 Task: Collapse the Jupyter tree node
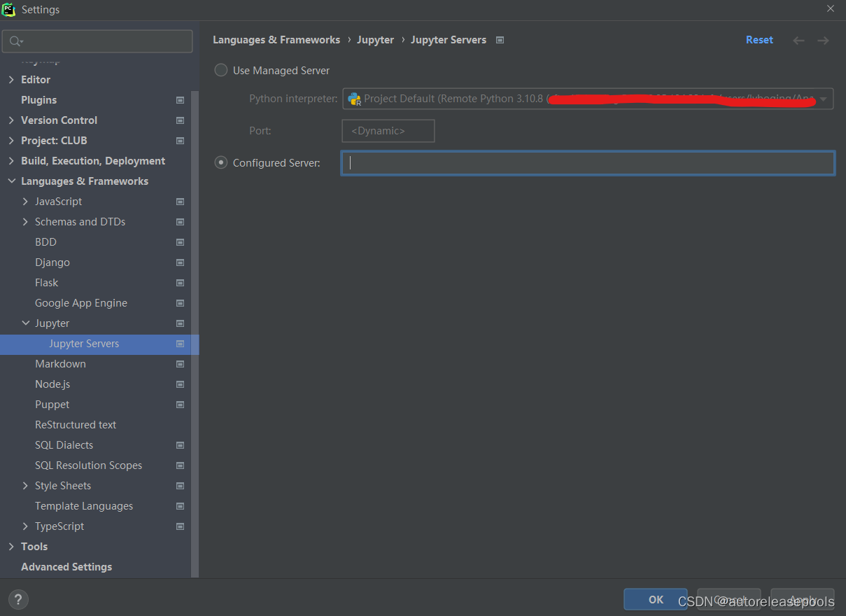tap(25, 323)
